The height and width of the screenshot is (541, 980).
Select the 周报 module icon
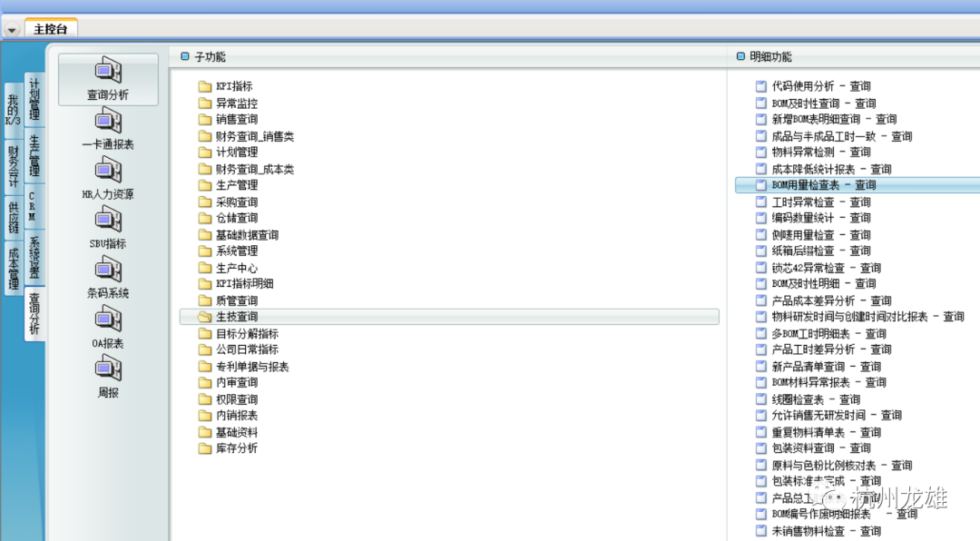tap(108, 370)
